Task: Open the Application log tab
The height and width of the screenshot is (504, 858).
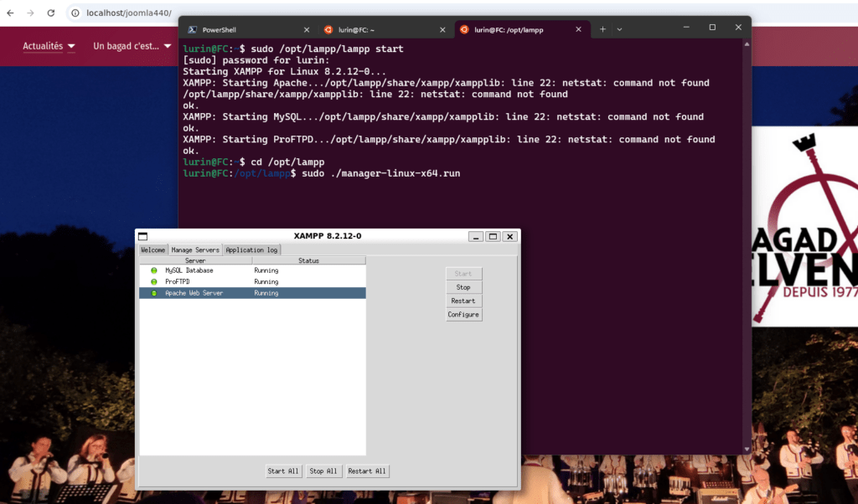Action: coord(251,249)
